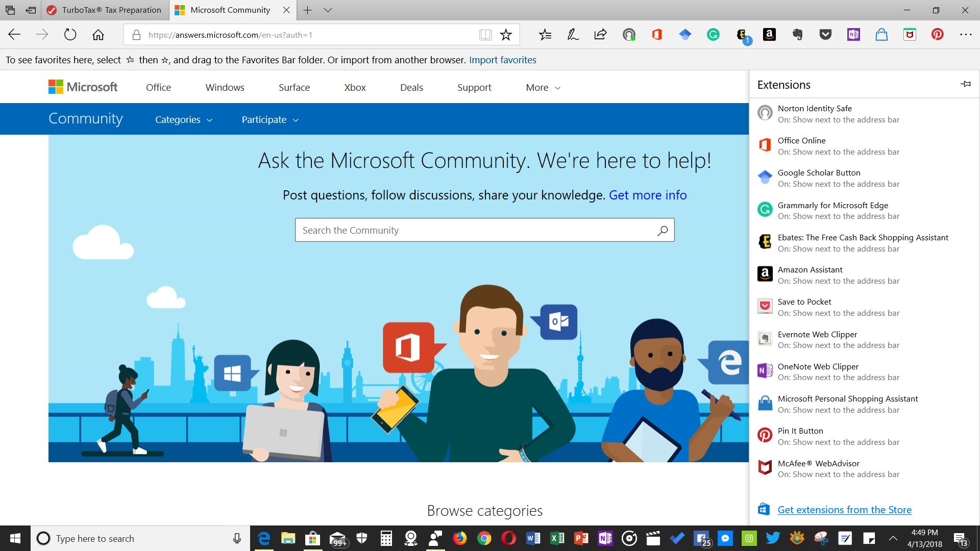Open Firefox from the taskbar
This screenshot has height=551, width=980.
tap(459, 538)
